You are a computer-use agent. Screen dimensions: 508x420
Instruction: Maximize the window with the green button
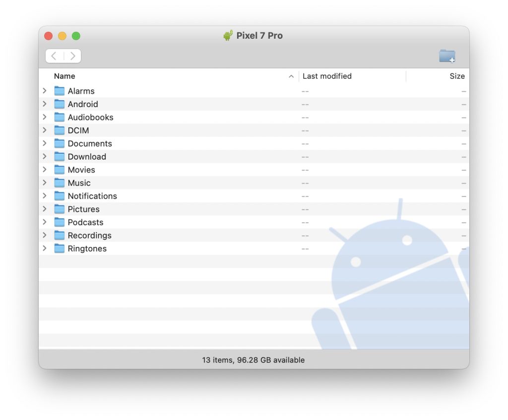click(76, 36)
